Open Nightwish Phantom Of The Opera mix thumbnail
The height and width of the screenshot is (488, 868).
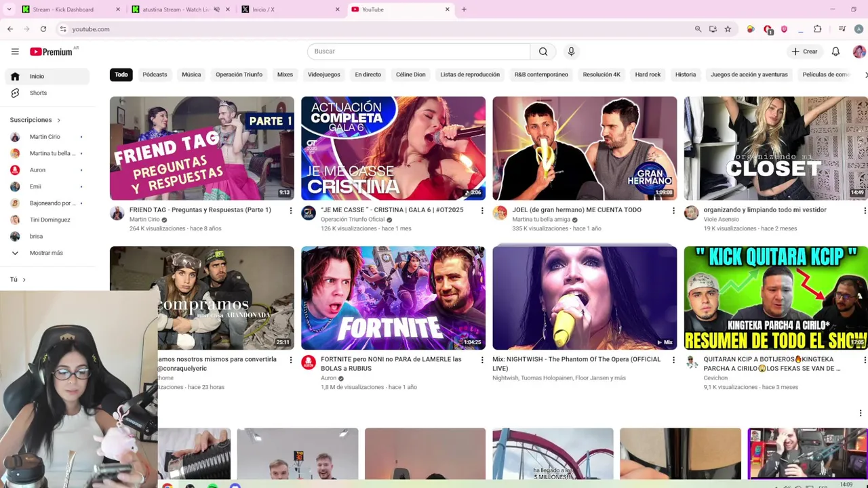point(585,298)
